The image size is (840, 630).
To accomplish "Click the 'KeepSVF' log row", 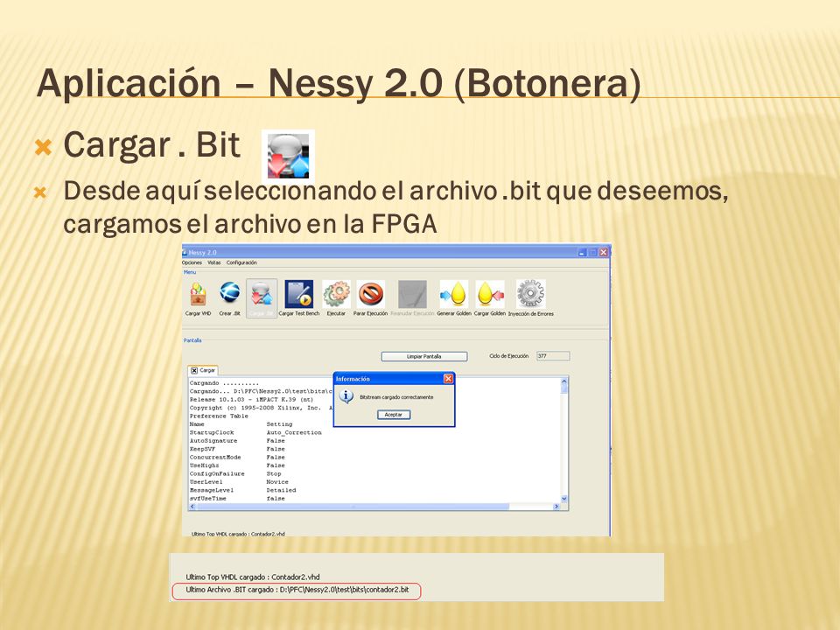I will [x=237, y=450].
